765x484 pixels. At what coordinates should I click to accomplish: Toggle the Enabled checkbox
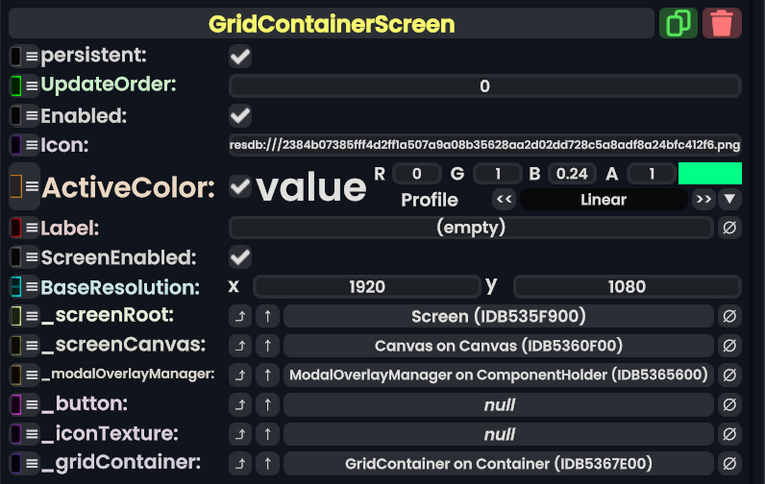point(240,116)
